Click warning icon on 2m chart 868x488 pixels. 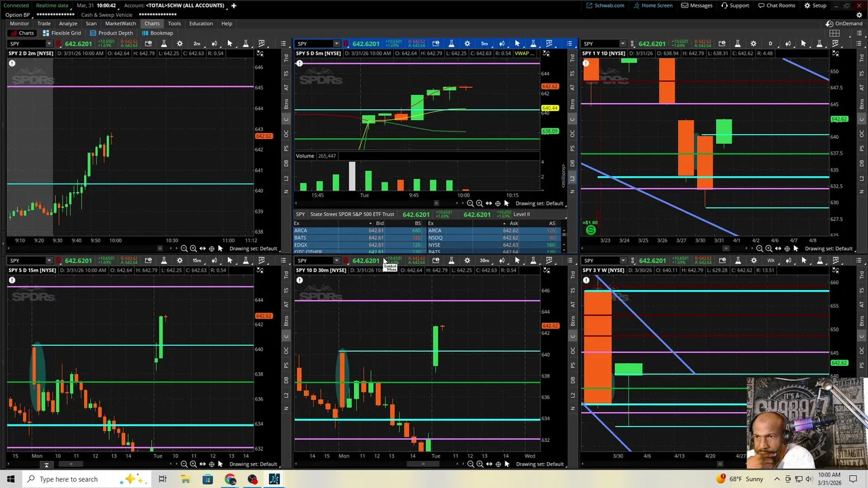[x=12, y=63]
